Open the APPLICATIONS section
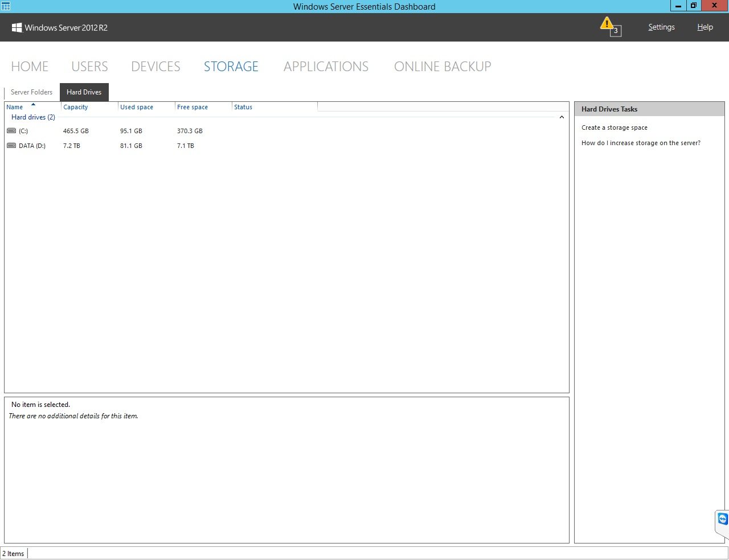729x560 pixels. pyautogui.click(x=326, y=67)
